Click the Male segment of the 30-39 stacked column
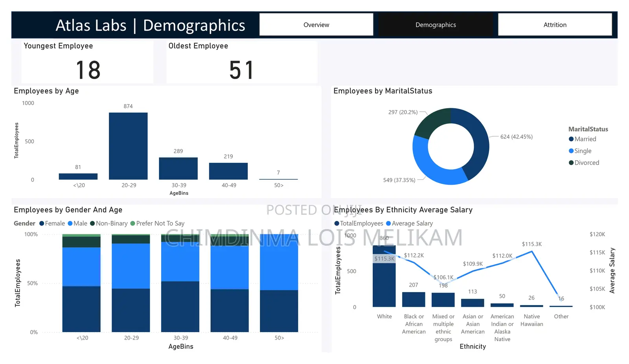The image size is (629, 364). pyautogui.click(x=180, y=261)
